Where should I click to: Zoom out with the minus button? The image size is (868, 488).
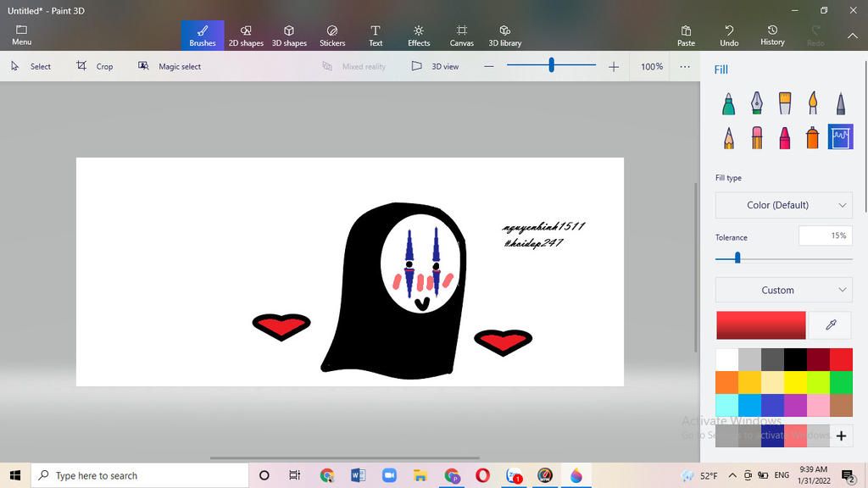point(489,66)
